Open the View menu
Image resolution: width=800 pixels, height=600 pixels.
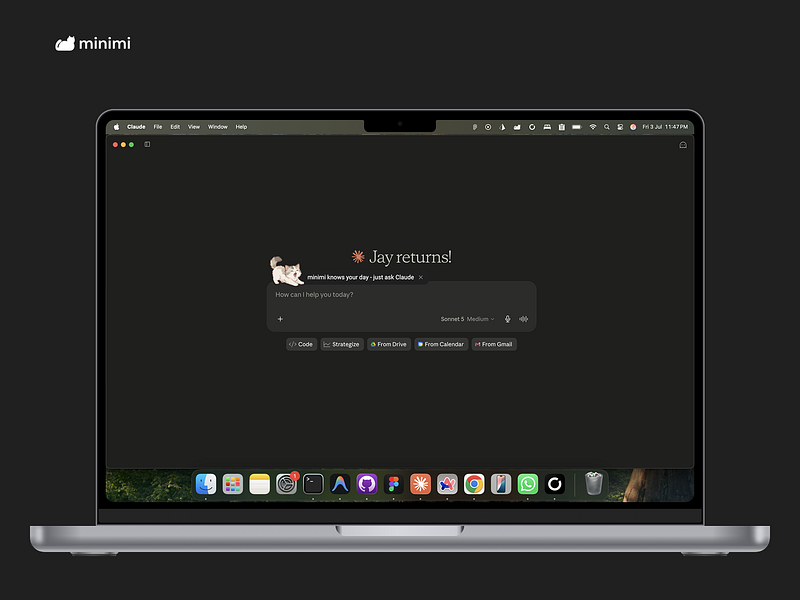coord(194,127)
